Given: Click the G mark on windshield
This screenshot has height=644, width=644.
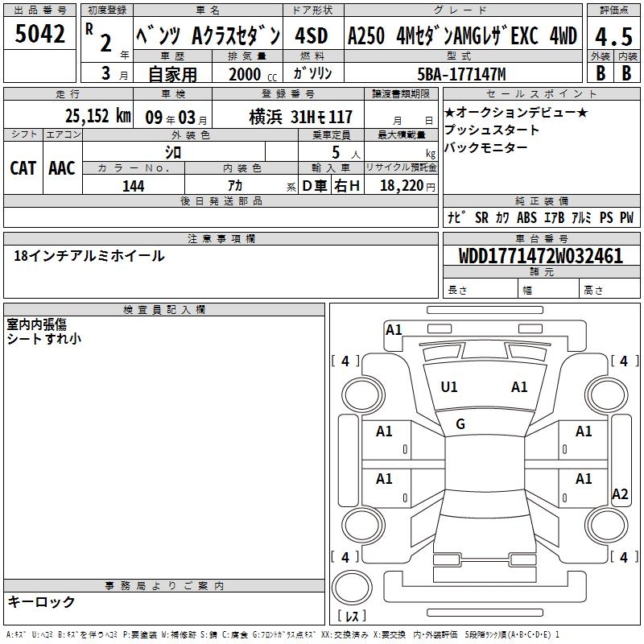Looking at the screenshot, I should (x=460, y=424).
